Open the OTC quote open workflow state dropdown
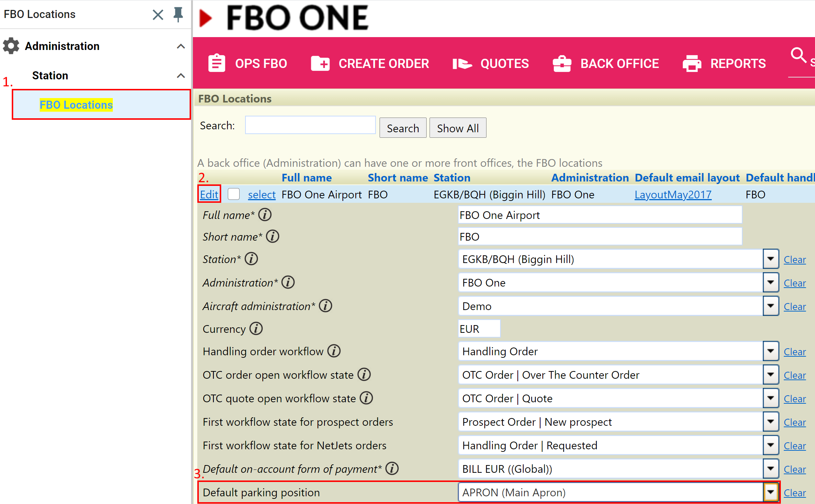The height and width of the screenshot is (504, 815). point(771,398)
